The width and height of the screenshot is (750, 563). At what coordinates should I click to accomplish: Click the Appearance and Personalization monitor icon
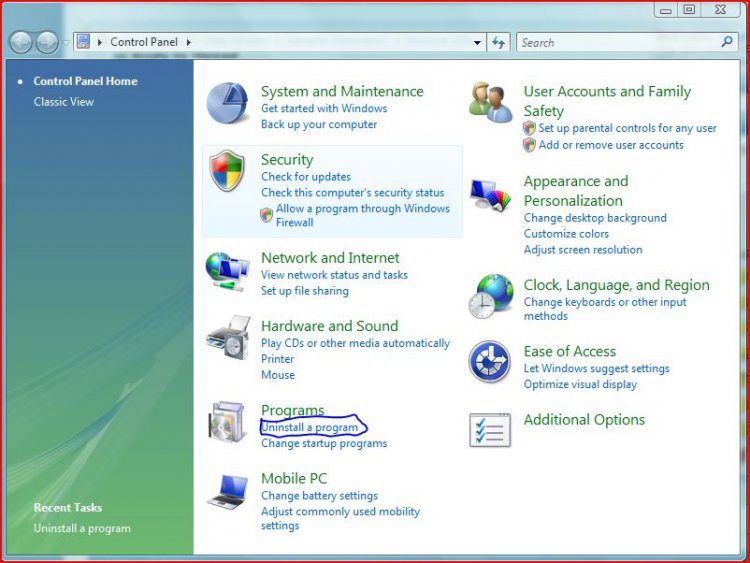coord(490,195)
